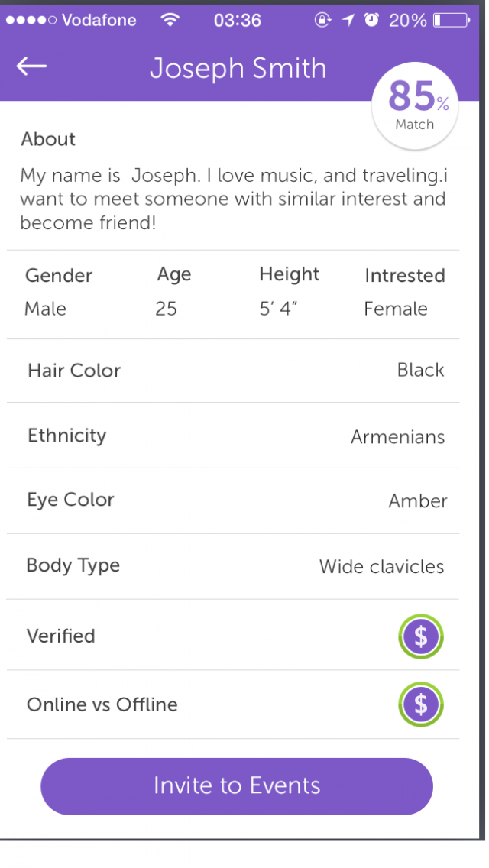Tap the Height field value
The width and height of the screenshot is (489, 868).
[278, 309]
